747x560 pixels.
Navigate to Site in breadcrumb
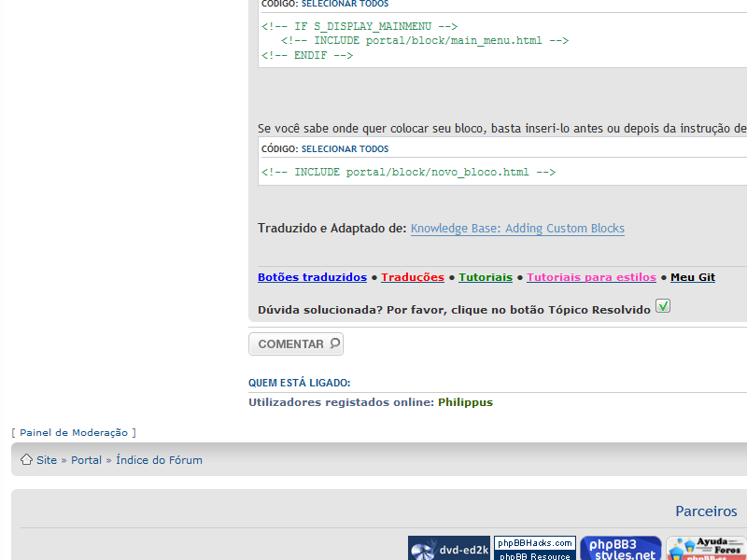tap(47, 460)
